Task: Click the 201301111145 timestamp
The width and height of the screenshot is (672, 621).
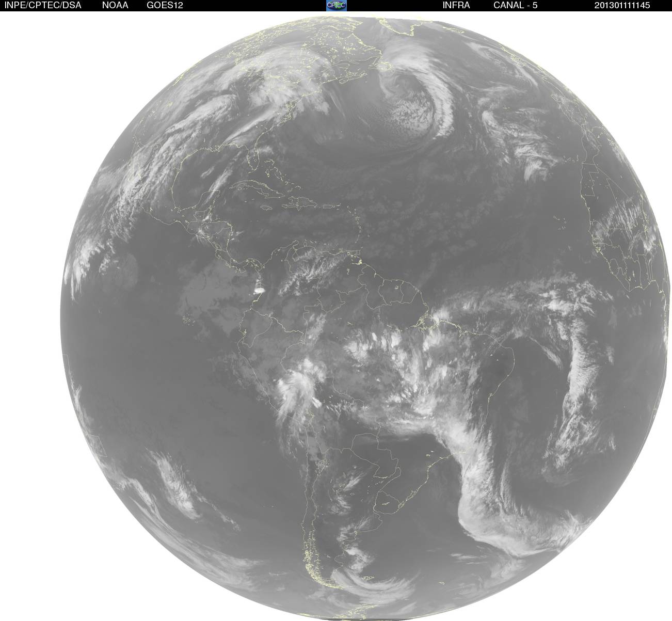Action: (622, 5)
